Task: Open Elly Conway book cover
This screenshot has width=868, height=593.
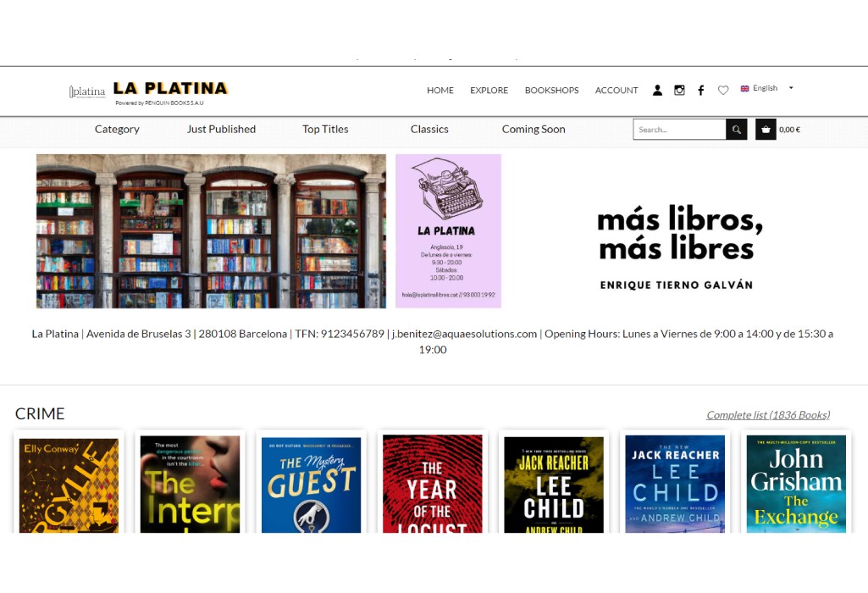Action: [69, 485]
